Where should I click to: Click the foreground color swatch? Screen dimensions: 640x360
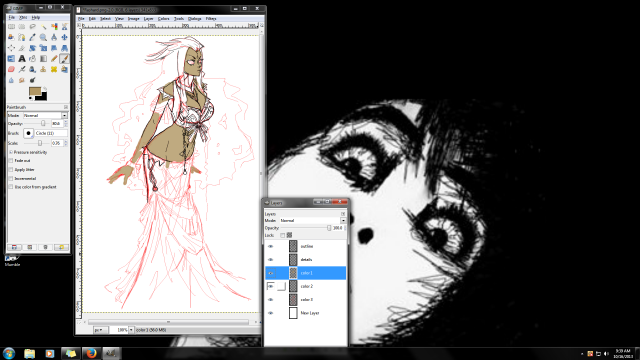coord(35,91)
